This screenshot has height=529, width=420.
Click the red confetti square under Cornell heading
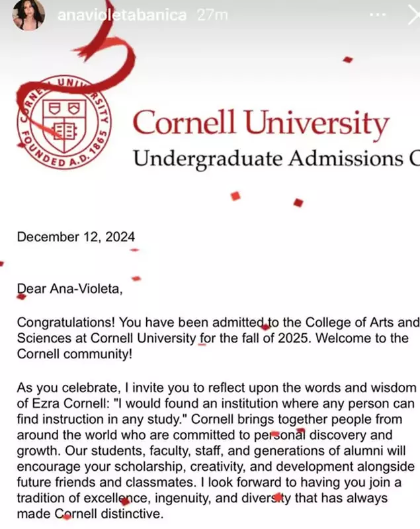click(x=235, y=196)
